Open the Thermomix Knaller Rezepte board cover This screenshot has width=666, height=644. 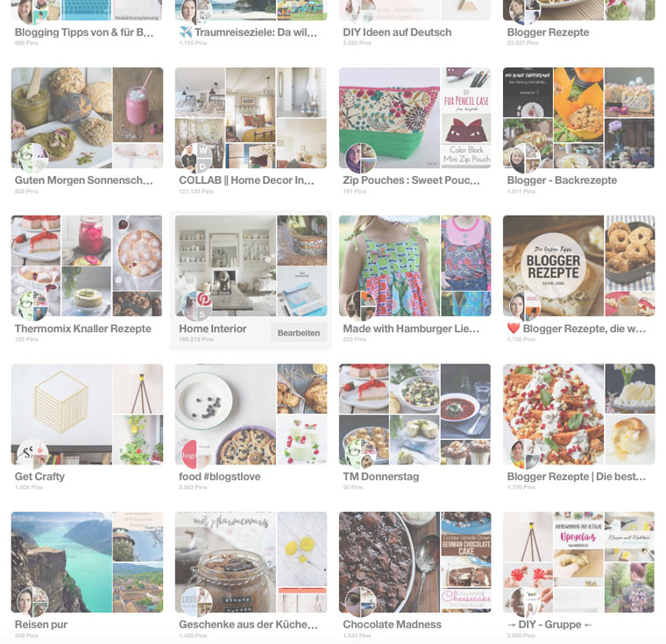tap(87, 266)
